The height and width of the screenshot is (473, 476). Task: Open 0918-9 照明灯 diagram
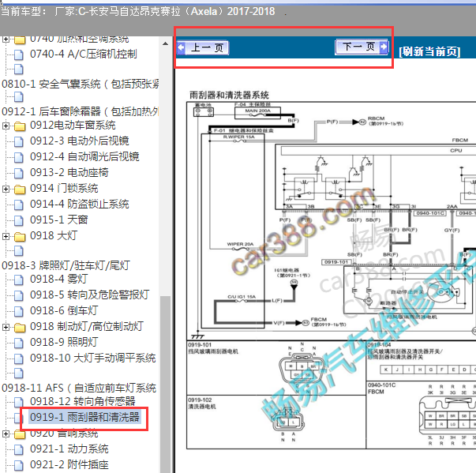(64, 342)
